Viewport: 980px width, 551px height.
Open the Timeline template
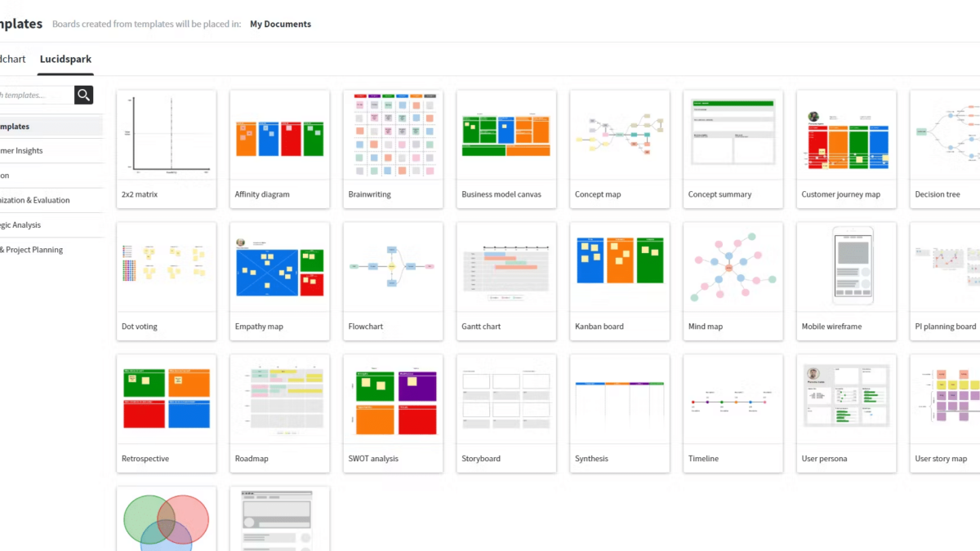[x=733, y=413]
